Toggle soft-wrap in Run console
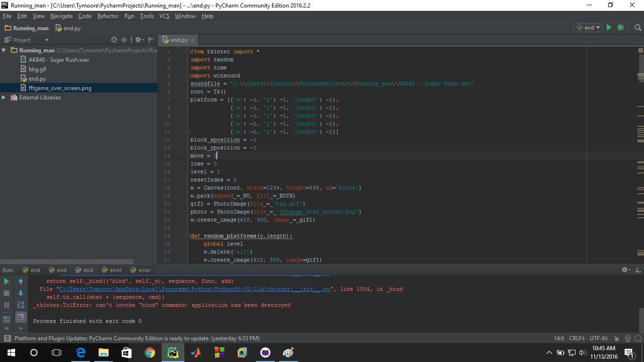644x362 pixels. pos(21,305)
